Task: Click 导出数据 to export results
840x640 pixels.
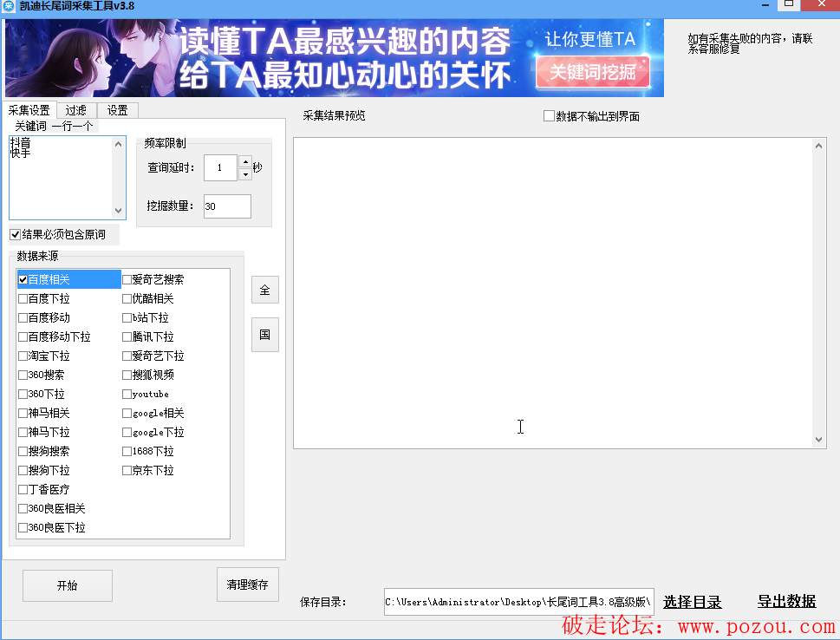Action: coord(786,602)
